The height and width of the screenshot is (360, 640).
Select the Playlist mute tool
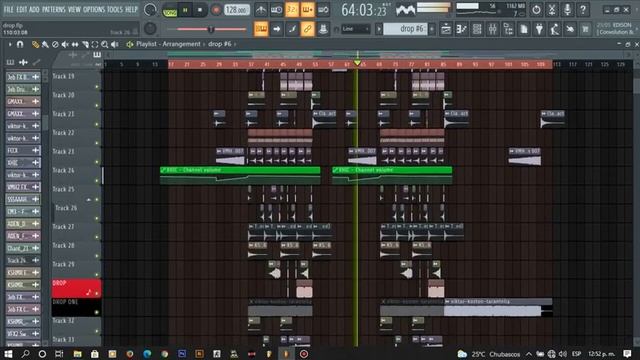click(65, 44)
